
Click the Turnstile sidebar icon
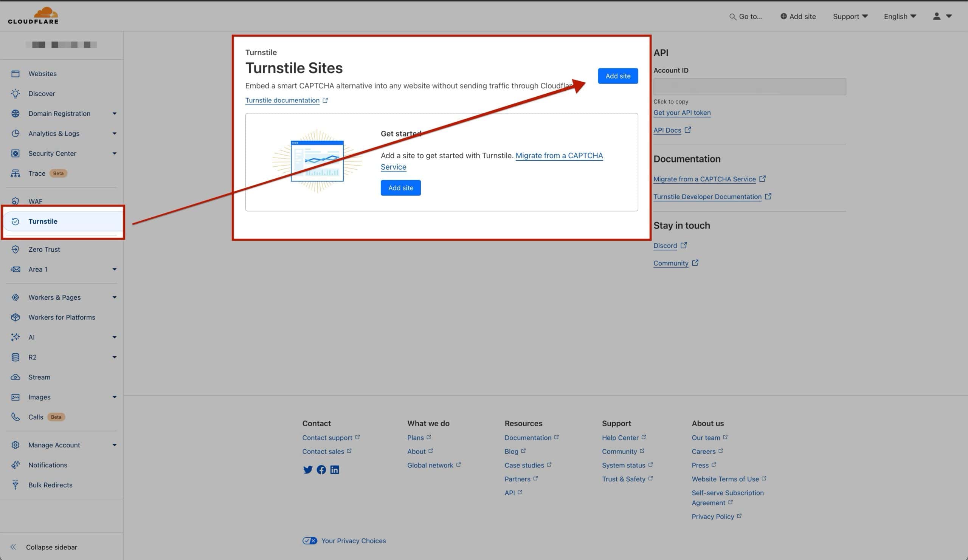pos(16,221)
